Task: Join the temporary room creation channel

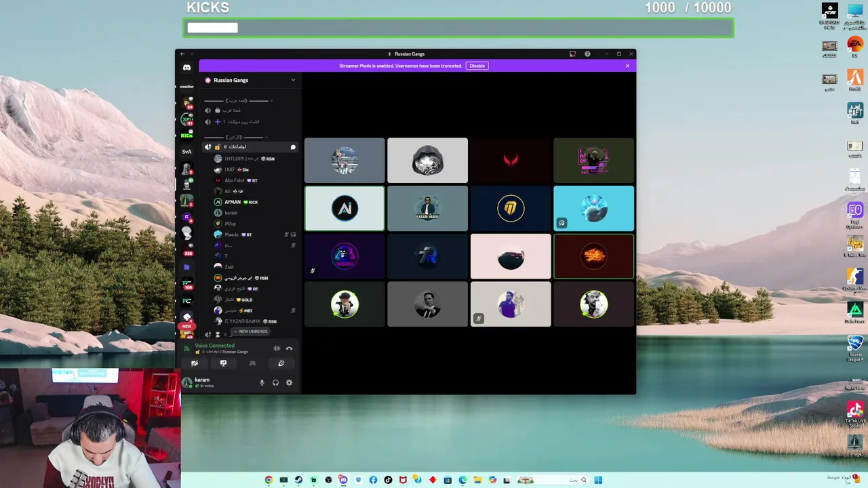Action: pyautogui.click(x=250, y=122)
